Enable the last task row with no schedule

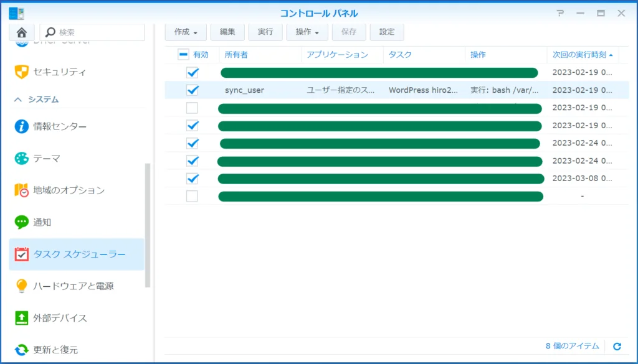[x=192, y=197]
